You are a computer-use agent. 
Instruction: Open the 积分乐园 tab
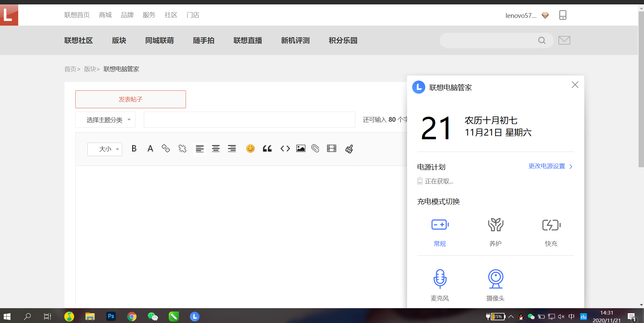click(343, 40)
